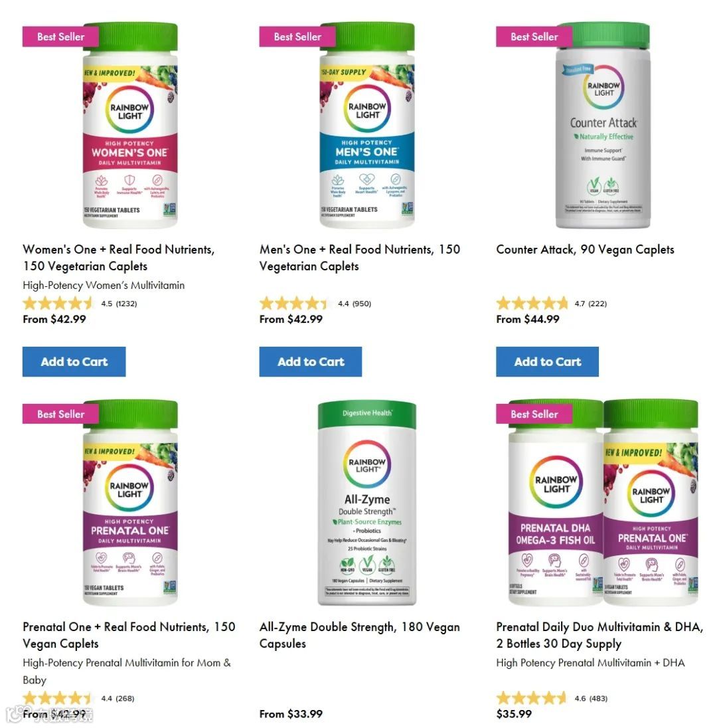Open Counter Attack, 90 Vegan Caplets title
Viewport: 717px width, 728px height.
coord(585,250)
